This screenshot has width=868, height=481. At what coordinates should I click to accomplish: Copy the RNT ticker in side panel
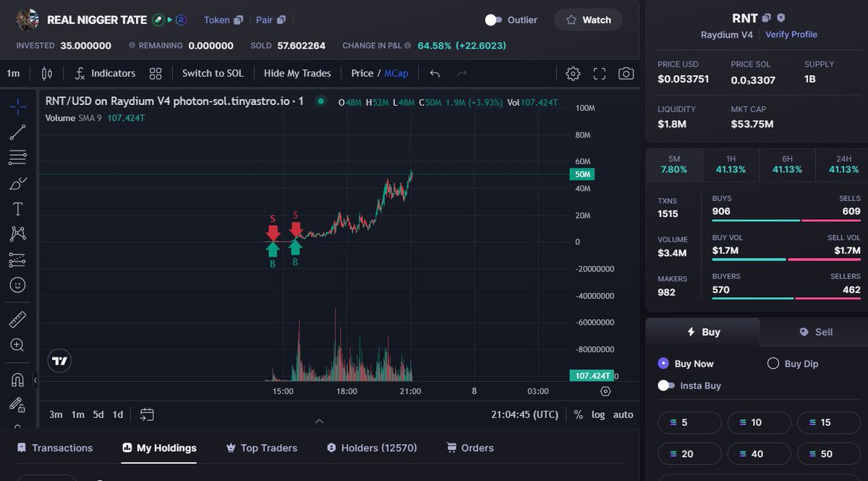coord(767,18)
